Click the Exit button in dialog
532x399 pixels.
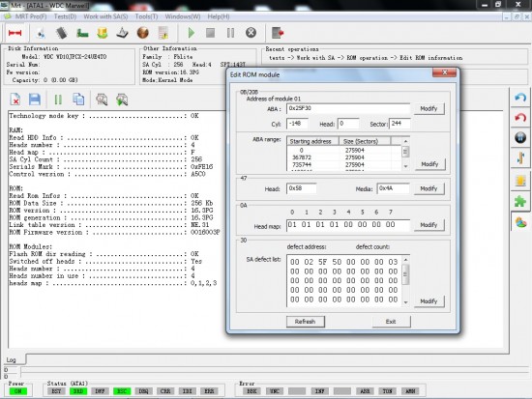[x=391, y=322]
